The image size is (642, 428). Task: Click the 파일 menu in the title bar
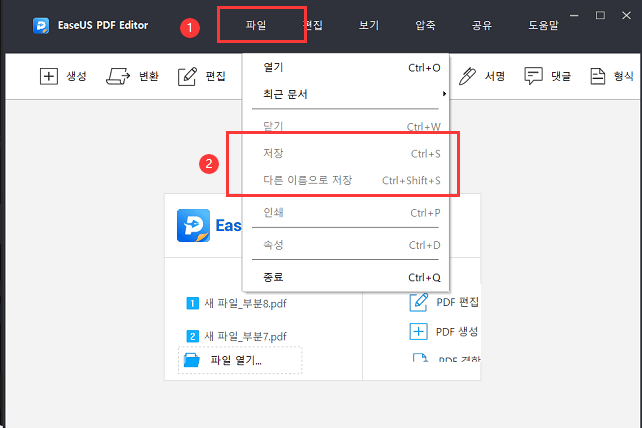[x=257, y=24]
